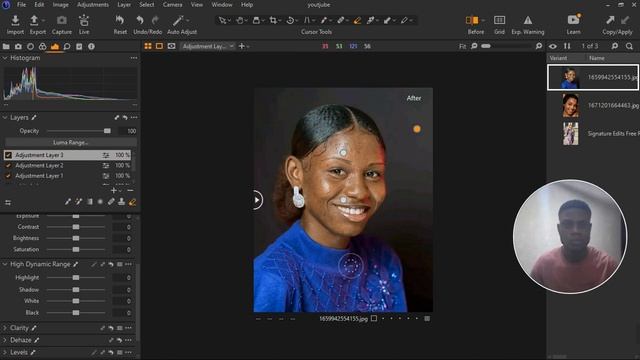Open the Image menu
640x360 pixels.
pyautogui.click(x=60, y=5)
